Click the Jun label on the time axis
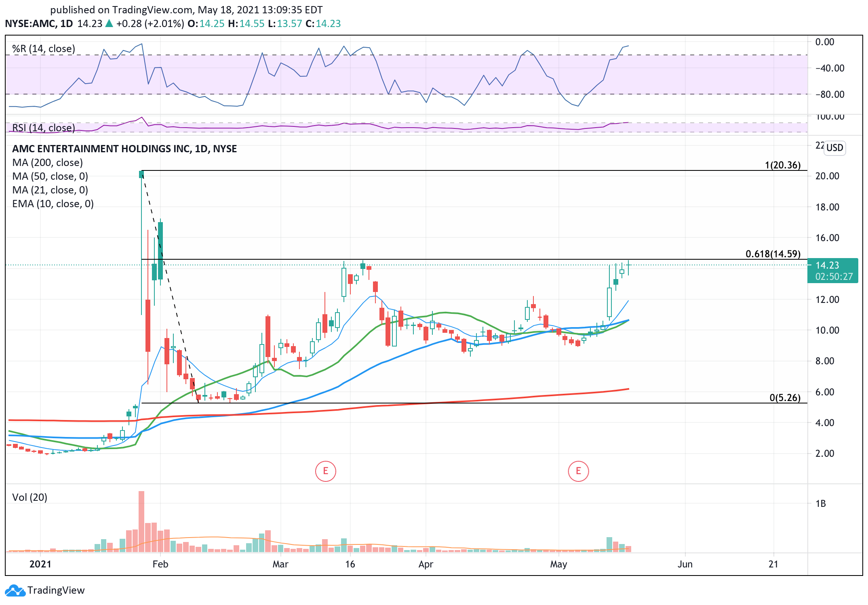This screenshot has height=605, width=868. point(685,564)
